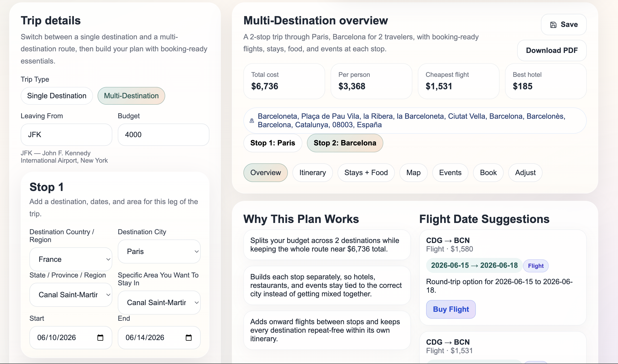618x364 pixels.
Task: Open the Paris destination city dropdown
Action: pos(159,251)
